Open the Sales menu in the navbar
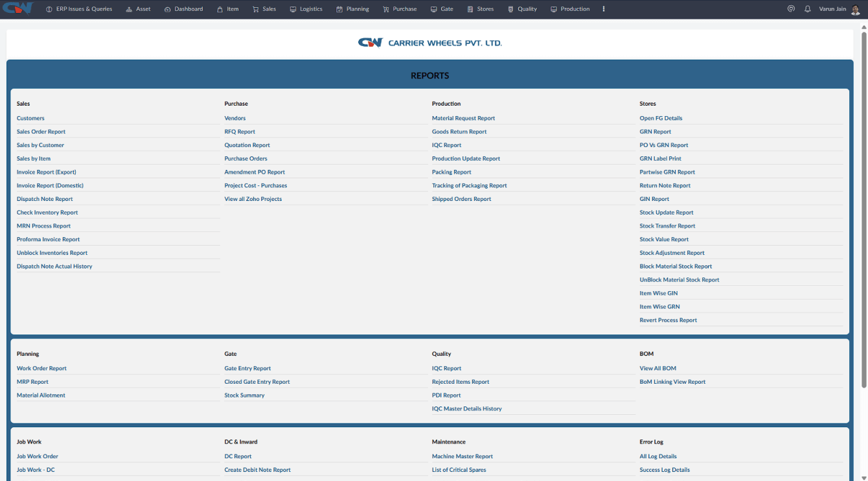 264,9
